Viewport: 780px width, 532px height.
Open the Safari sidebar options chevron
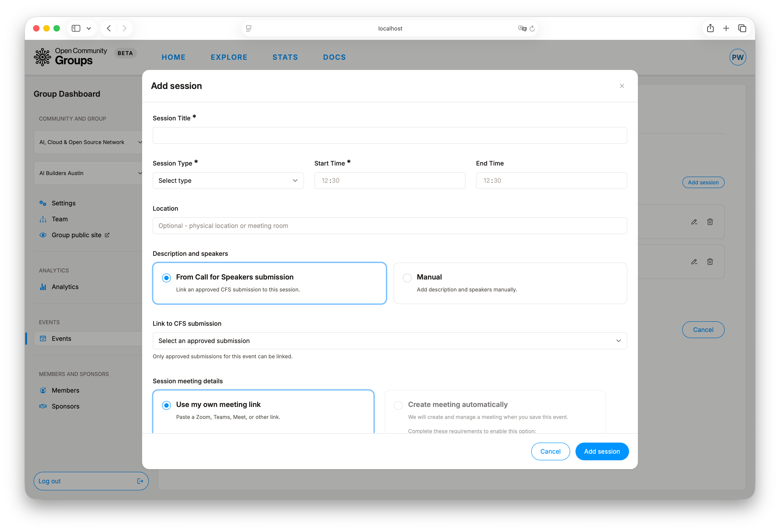click(x=89, y=28)
